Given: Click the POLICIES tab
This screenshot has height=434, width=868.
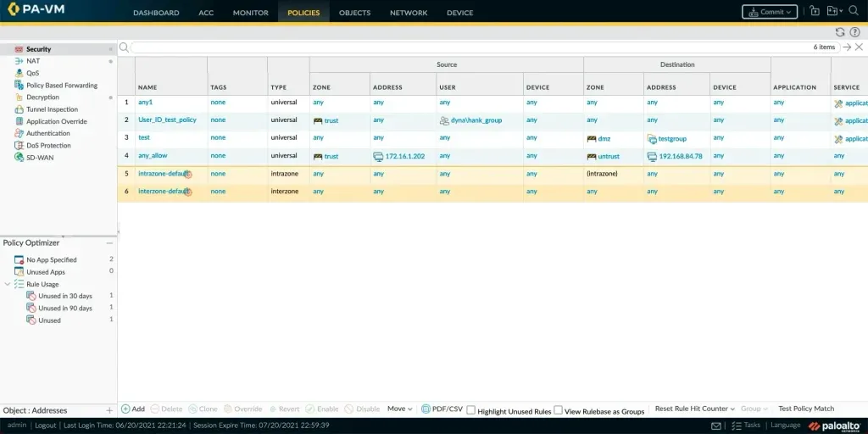Looking at the screenshot, I should click(303, 13).
